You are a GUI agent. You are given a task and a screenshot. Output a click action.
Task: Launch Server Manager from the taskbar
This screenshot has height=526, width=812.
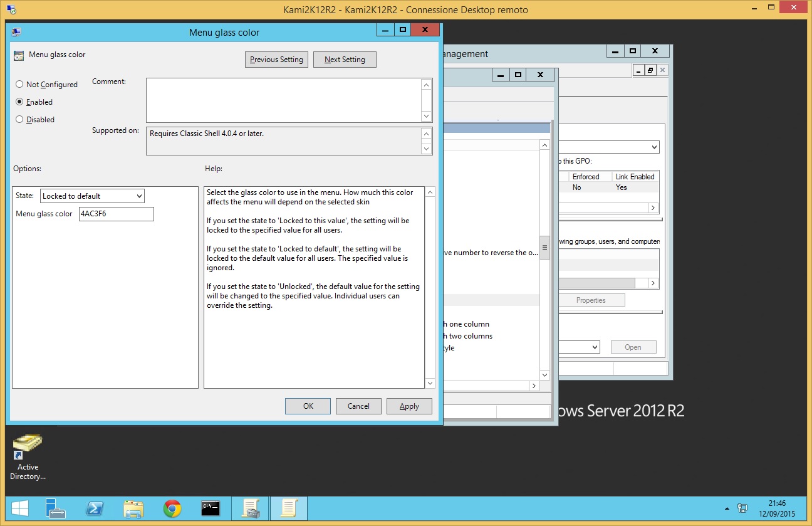pos(56,508)
